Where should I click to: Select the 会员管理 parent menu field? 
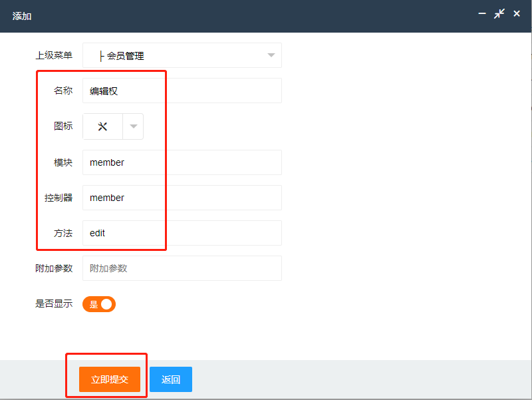pos(173,56)
